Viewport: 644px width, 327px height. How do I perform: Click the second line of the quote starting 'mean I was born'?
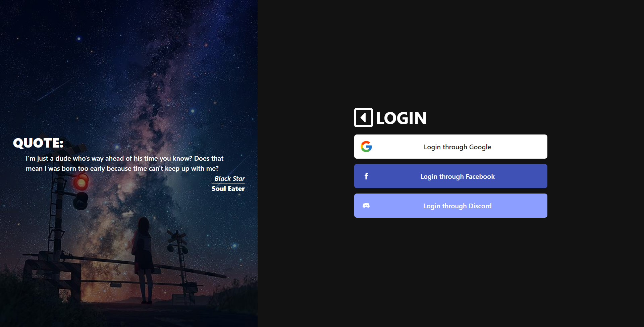[x=122, y=168]
